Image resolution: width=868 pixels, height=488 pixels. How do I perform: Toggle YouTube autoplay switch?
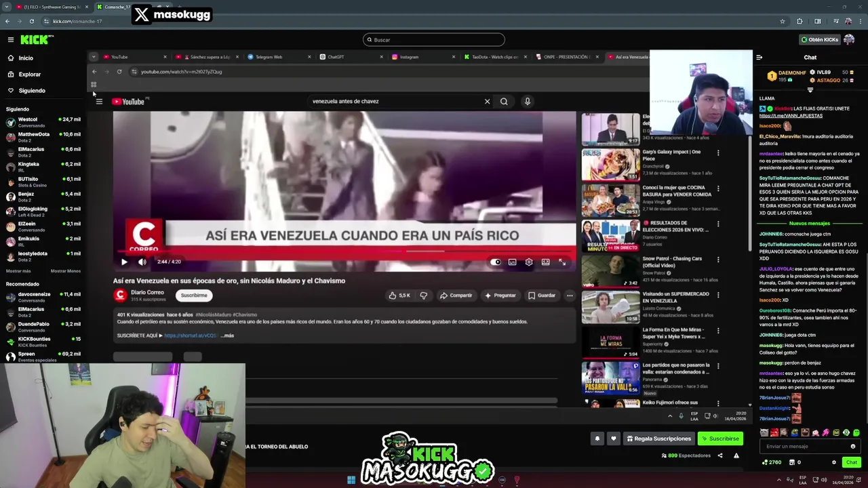pyautogui.click(x=496, y=262)
